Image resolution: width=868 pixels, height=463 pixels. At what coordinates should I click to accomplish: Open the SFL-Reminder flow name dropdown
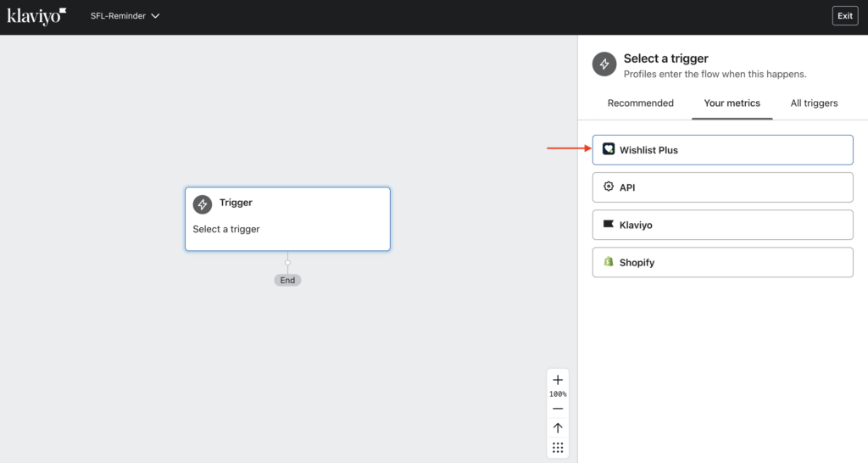(x=125, y=16)
